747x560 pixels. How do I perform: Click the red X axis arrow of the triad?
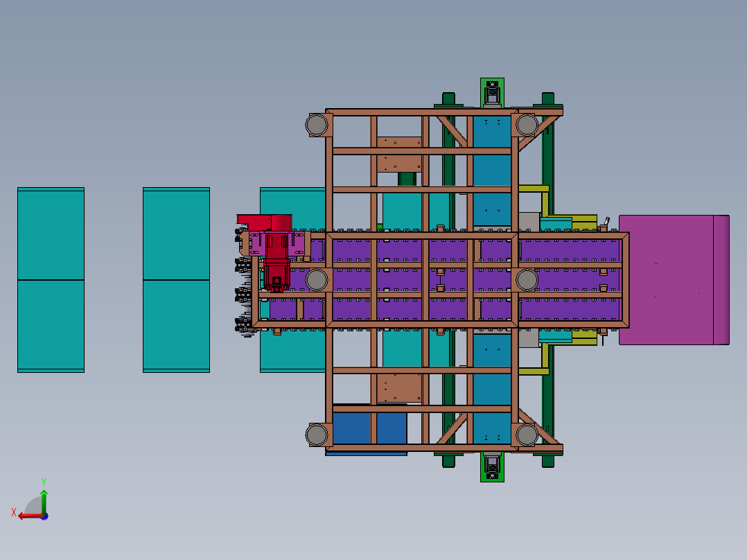30,516
